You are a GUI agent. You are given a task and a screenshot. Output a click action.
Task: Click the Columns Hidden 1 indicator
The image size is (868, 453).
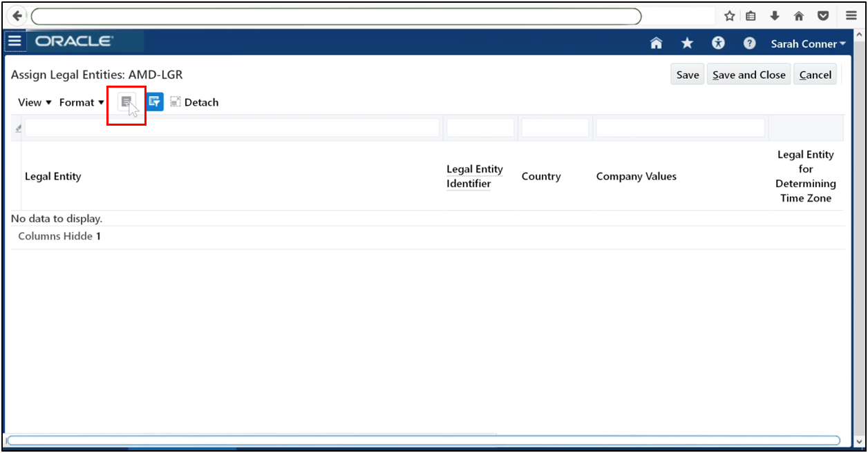[59, 235]
